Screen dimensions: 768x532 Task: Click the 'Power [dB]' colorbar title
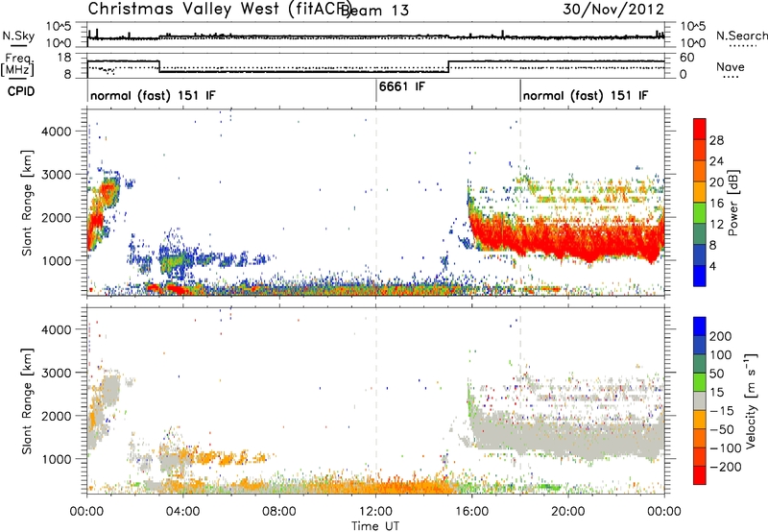click(x=733, y=203)
